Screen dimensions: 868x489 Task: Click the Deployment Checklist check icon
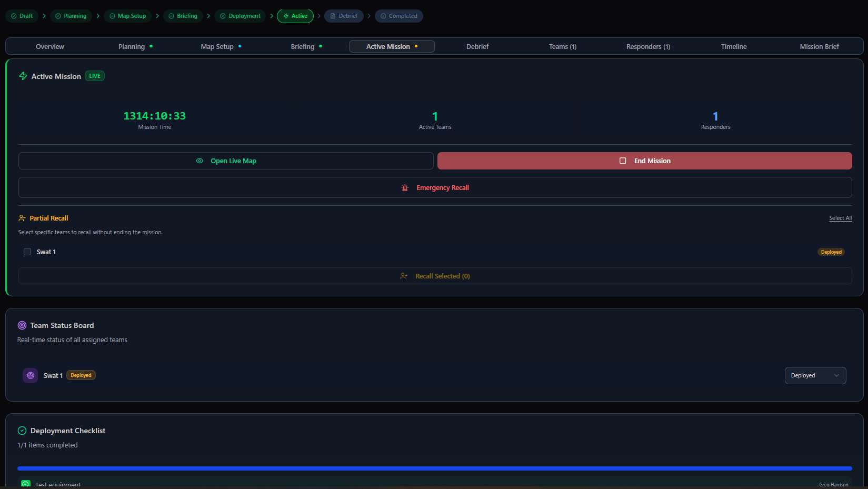coord(22,431)
